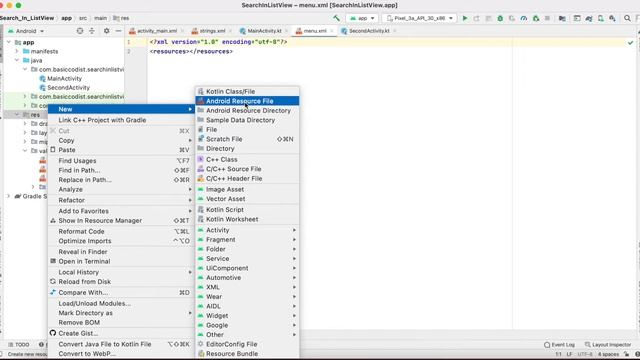This screenshot has width=640, height=360.
Task: Collapse the app module tree node
Action: [x=9, y=42]
